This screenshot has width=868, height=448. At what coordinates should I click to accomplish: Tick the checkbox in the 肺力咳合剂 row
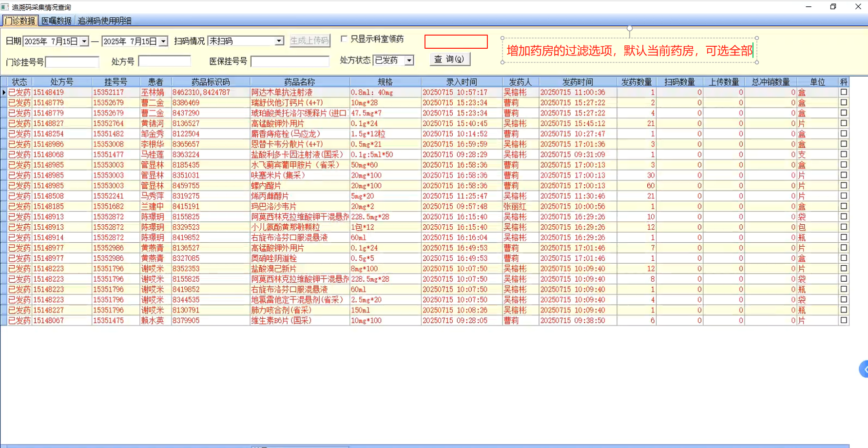[x=844, y=310]
